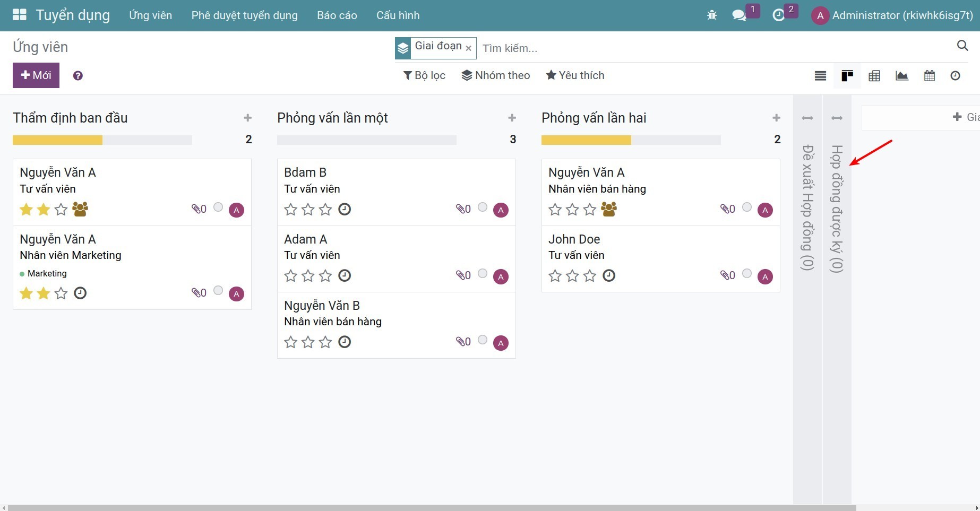Click the Mới button to create applicant
Screen dimensions: 980x511
(x=36, y=75)
